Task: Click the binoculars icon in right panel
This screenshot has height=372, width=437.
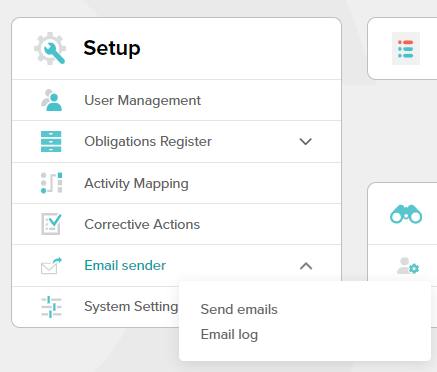Action: coord(406,214)
